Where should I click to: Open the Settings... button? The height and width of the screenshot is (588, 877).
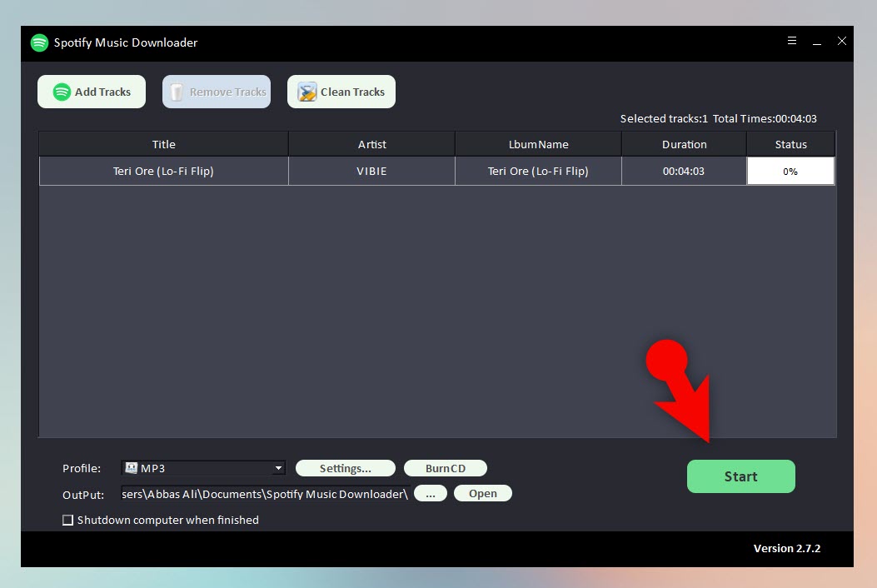tap(345, 468)
